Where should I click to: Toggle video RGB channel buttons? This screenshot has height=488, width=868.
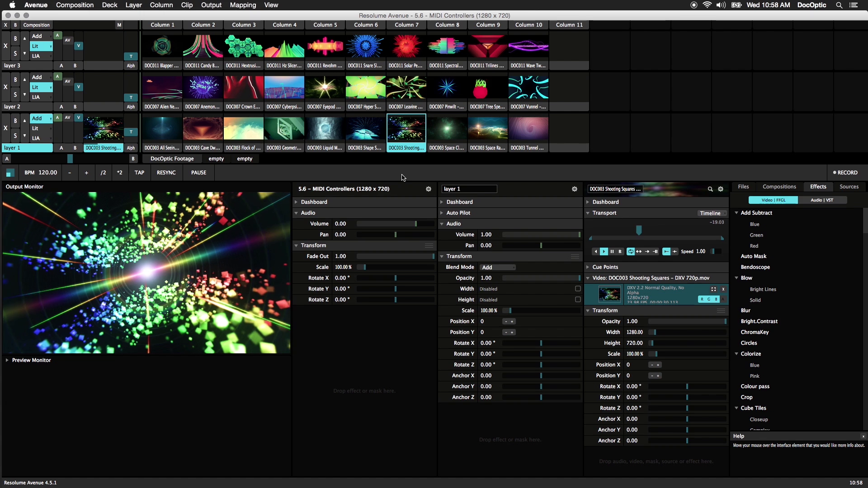pyautogui.click(x=708, y=299)
